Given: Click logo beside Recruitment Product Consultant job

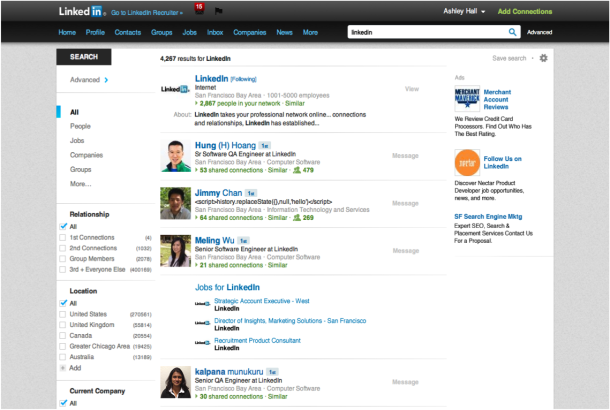Looking at the screenshot, I should (202, 343).
